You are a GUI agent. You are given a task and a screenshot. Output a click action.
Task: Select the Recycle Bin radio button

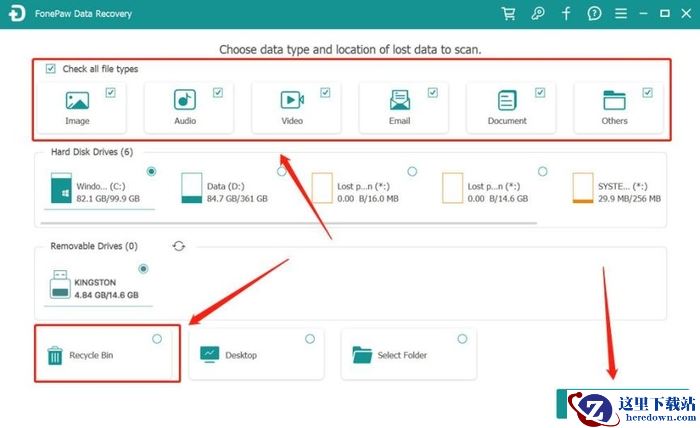point(157,339)
